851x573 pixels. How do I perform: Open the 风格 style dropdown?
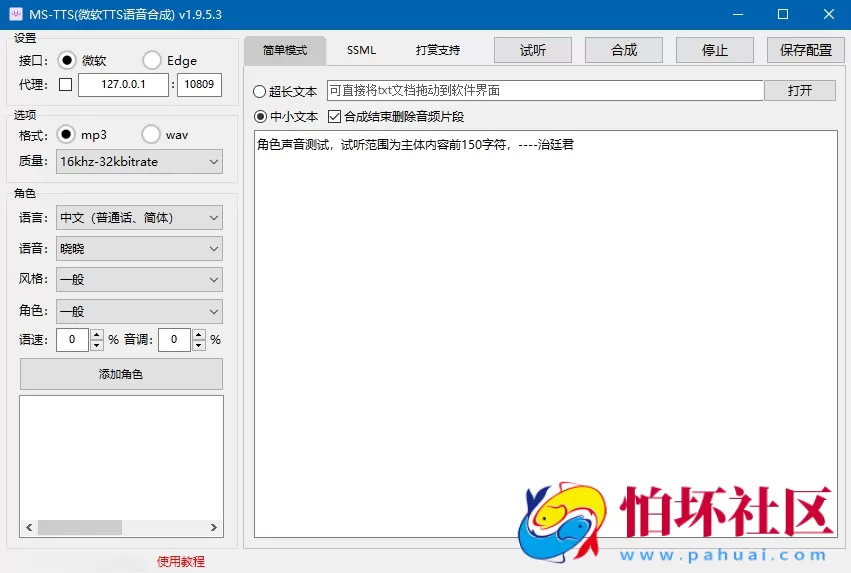coord(139,279)
